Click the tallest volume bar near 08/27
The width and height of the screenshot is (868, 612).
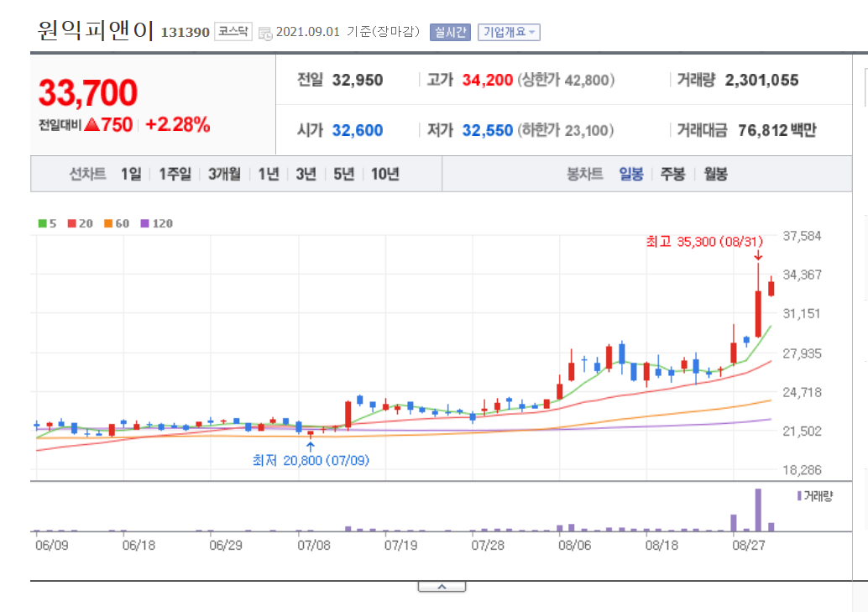[x=758, y=510]
